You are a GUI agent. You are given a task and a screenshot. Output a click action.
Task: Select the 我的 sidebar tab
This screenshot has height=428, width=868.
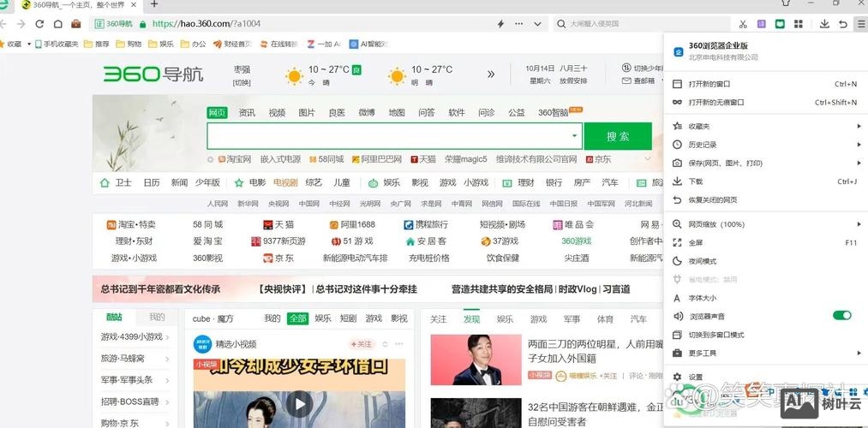point(157,317)
